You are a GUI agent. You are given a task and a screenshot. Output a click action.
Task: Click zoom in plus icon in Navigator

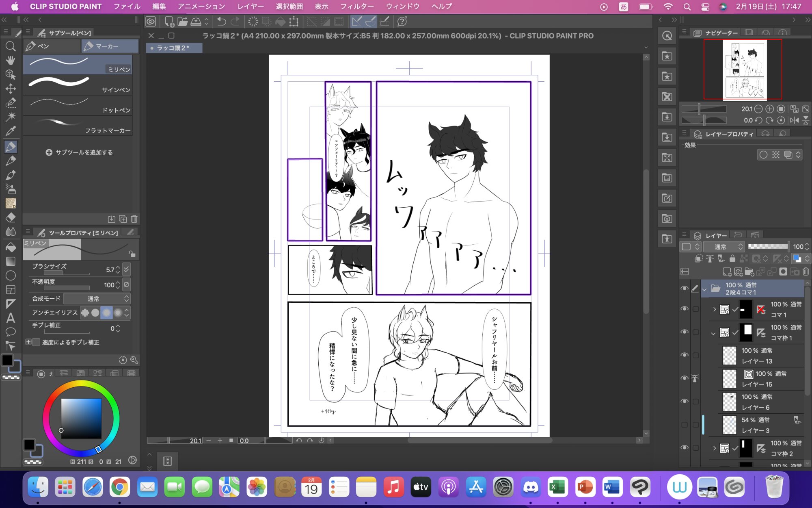tap(769, 109)
